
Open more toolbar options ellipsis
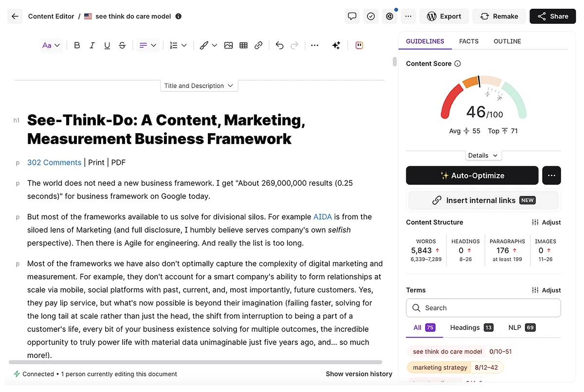tap(315, 45)
